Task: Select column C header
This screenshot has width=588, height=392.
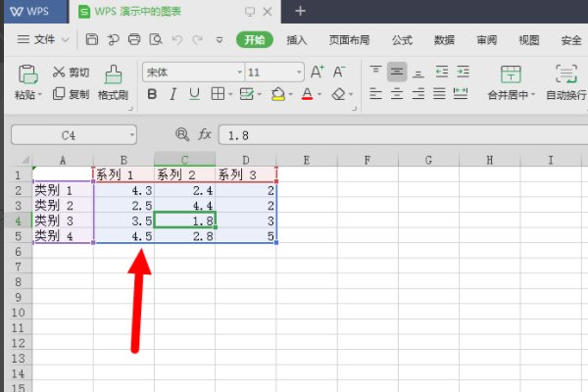Action: pos(184,160)
